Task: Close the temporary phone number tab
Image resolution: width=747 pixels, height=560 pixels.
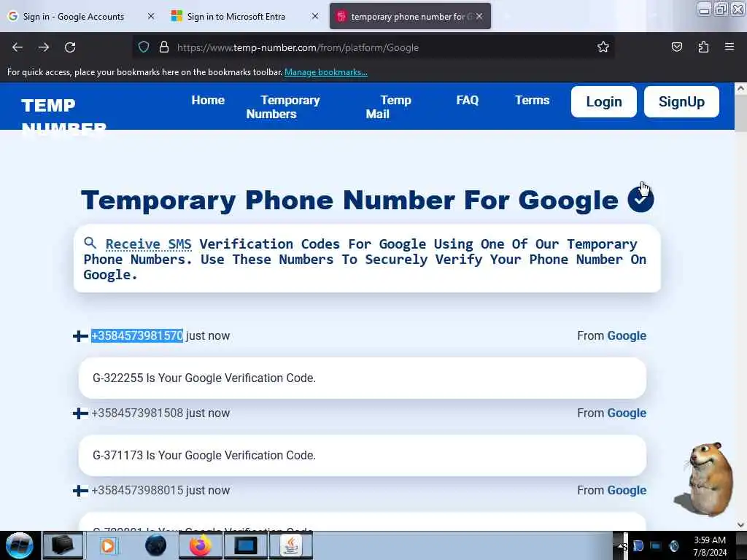Action: pos(479,16)
